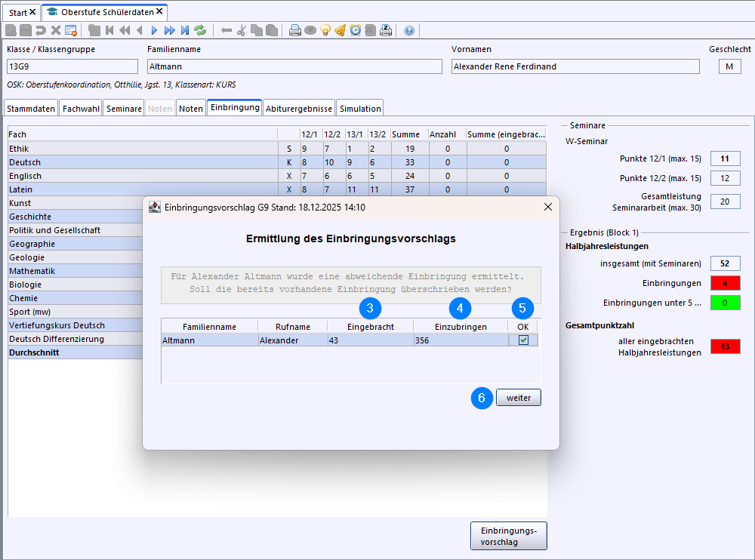The image size is (755, 560).
Task: Fast-forward records with double blue arrow
Action: (170, 30)
